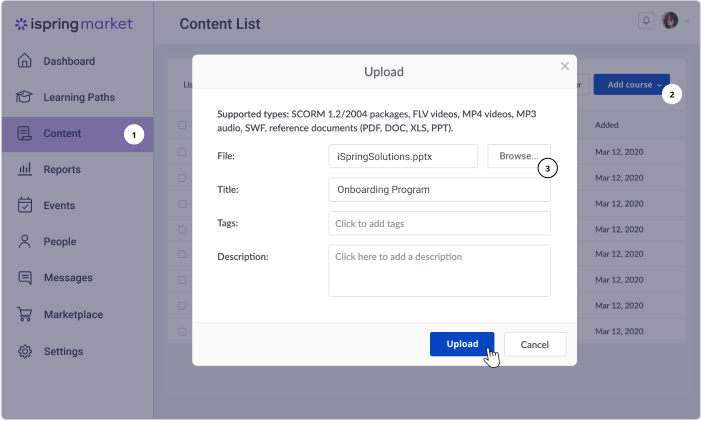Click the Added column header

click(x=607, y=125)
